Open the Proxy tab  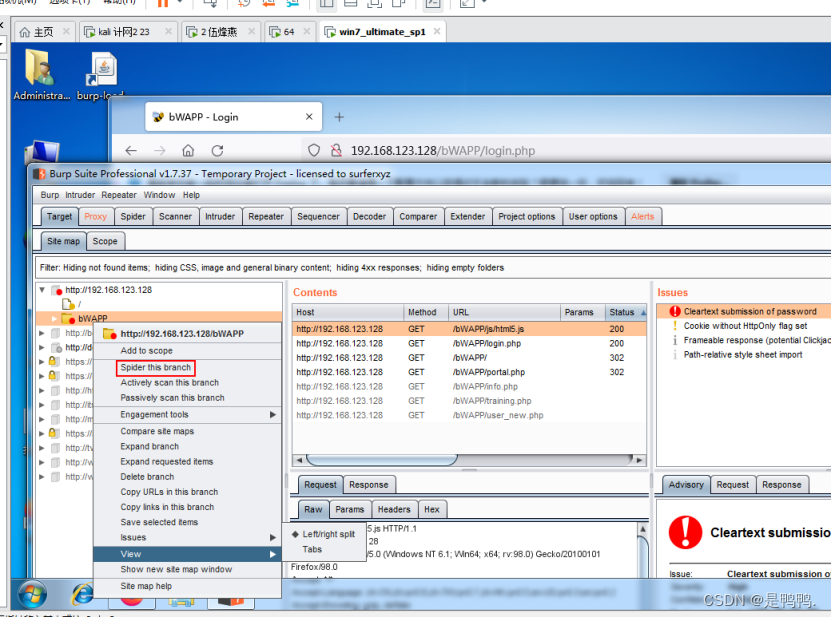click(x=95, y=216)
